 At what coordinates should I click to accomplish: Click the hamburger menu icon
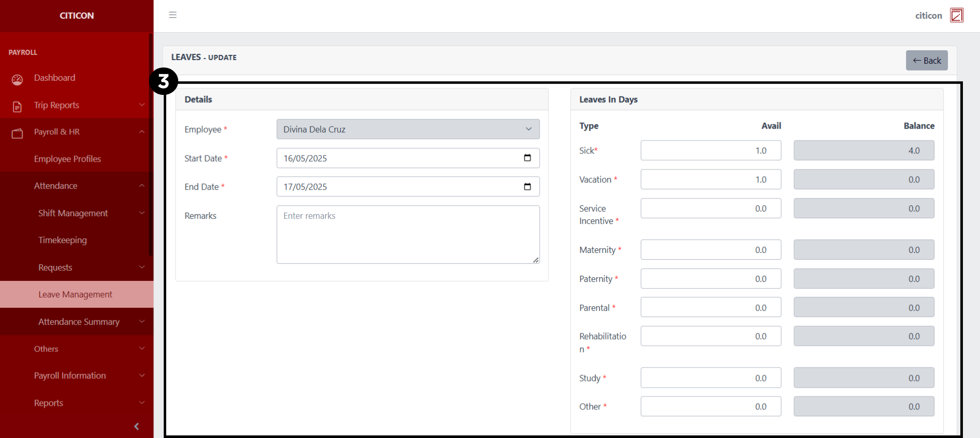(x=172, y=15)
